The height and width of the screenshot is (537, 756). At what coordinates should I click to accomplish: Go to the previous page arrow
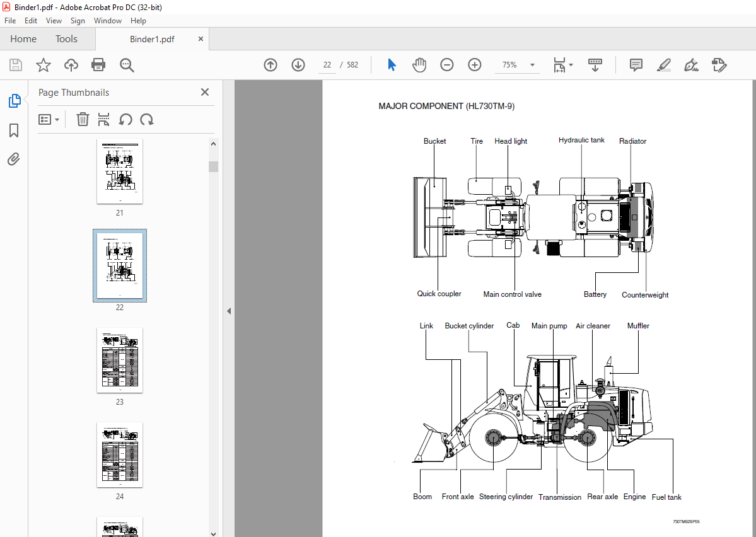[270, 64]
